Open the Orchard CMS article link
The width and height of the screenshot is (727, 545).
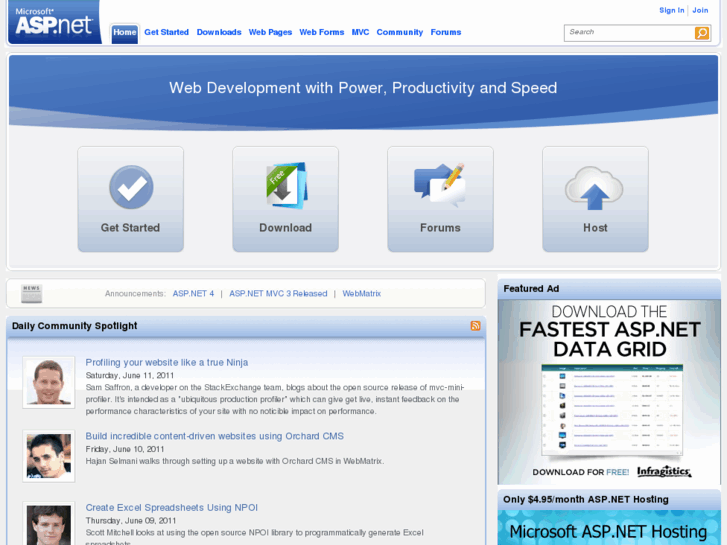point(215,436)
